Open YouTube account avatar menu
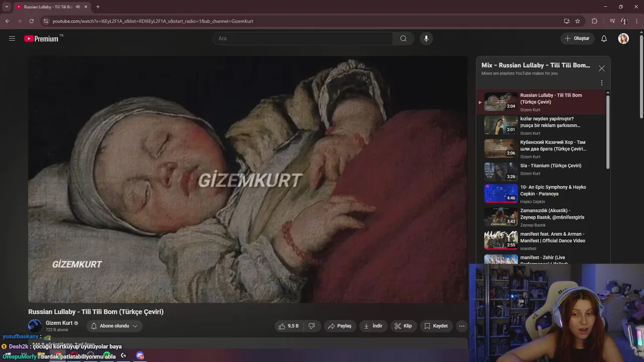Image resolution: width=644 pixels, height=362 pixels. click(623, 38)
